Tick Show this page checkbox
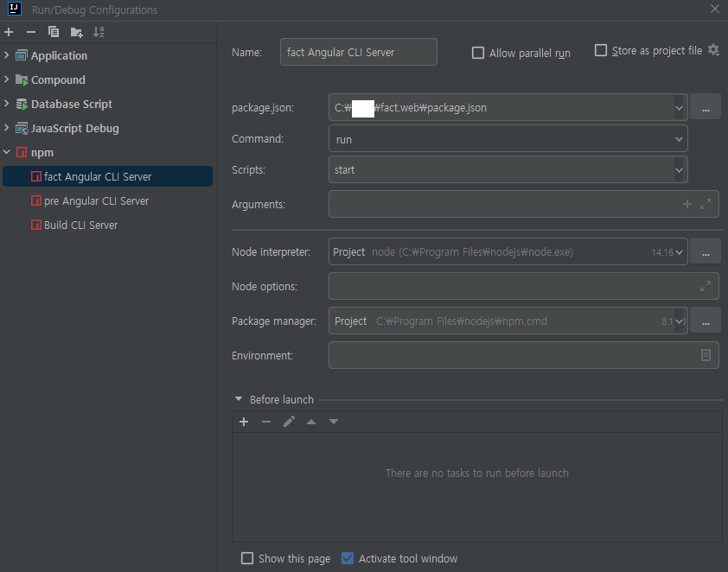Screen dimensions: 728x572 [247, 558]
